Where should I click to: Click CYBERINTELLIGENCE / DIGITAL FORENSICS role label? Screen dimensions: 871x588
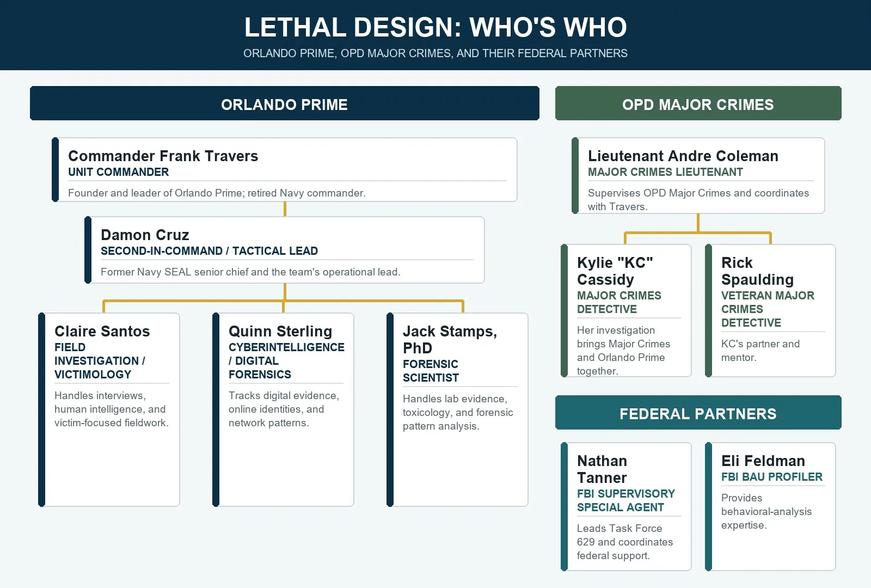[286, 361]
